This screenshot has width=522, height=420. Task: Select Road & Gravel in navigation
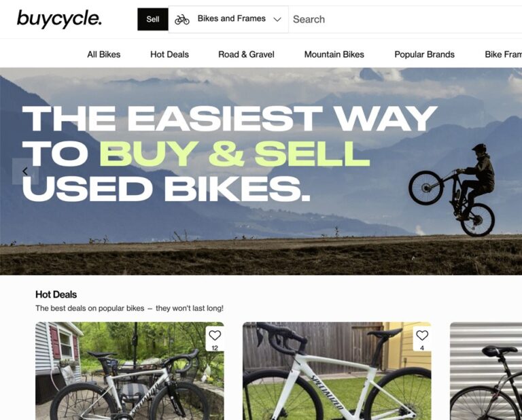pyautogui.click(x=246, y=54)
